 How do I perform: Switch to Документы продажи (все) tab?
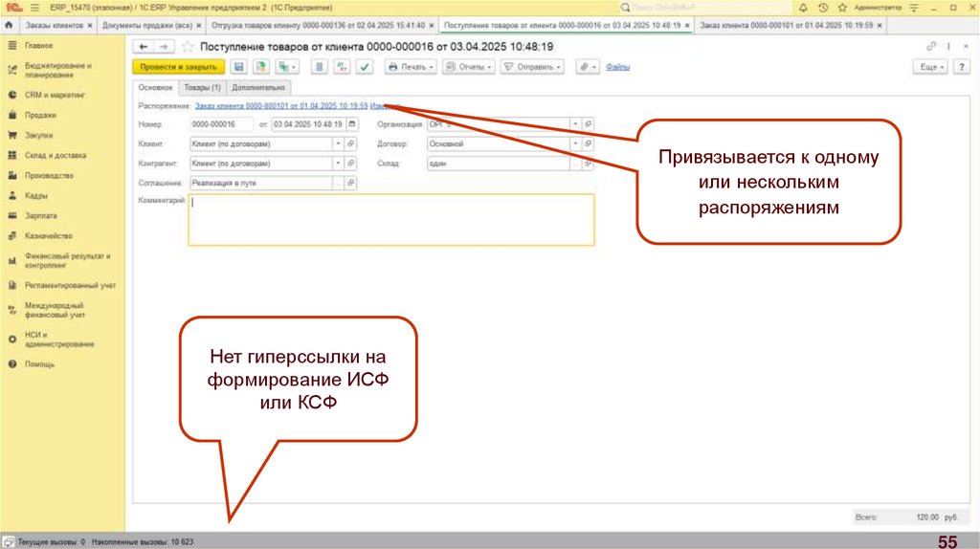(147, 26)
